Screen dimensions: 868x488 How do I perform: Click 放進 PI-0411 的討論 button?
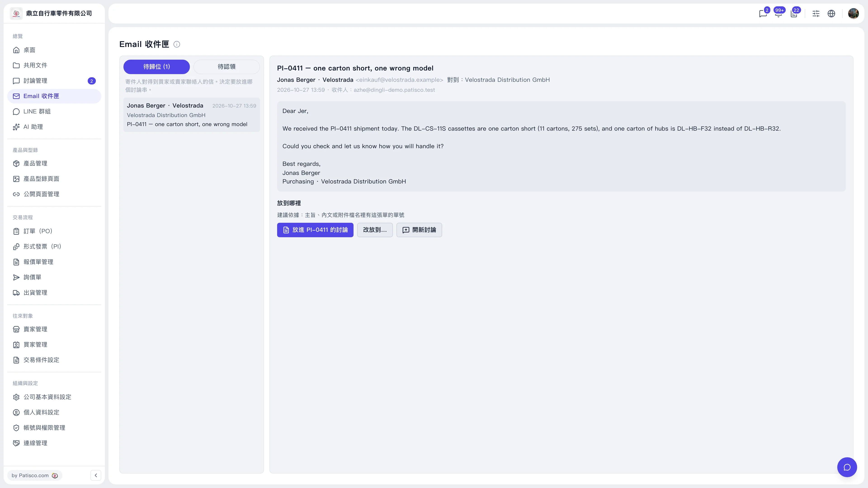[315, 230]
